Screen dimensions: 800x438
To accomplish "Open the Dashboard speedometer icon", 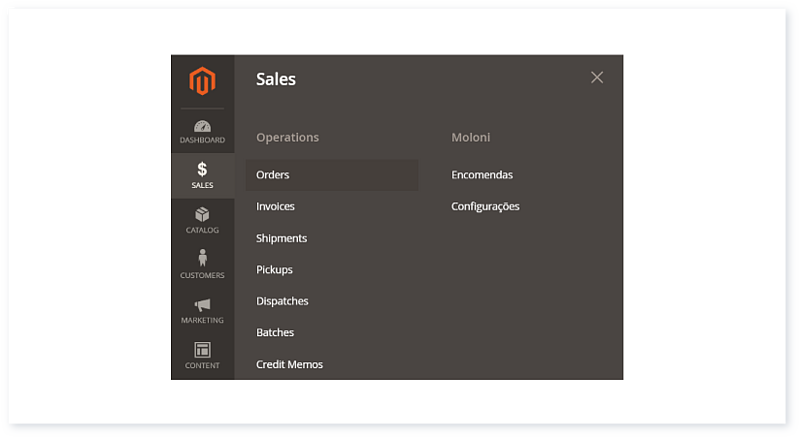I will point(203,126).
